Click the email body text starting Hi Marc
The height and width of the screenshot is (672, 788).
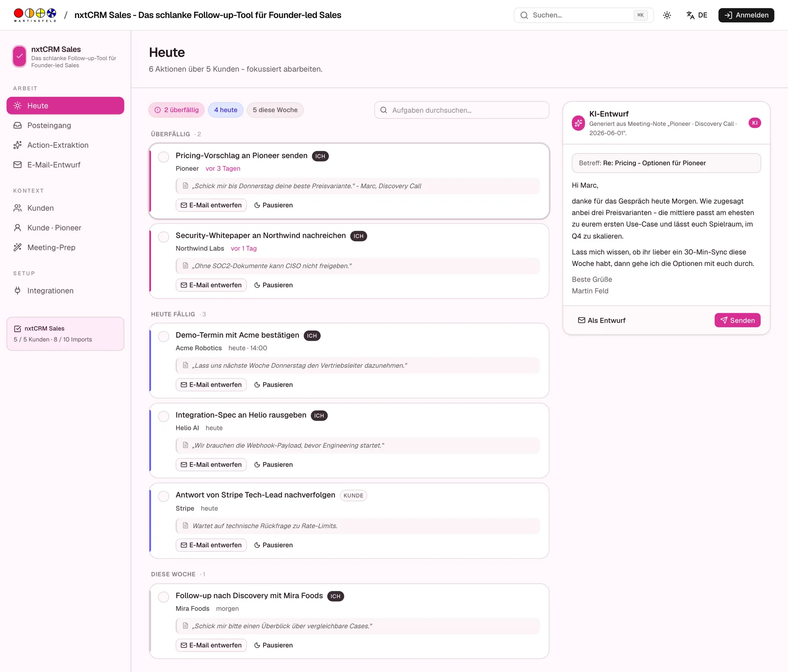tap(666, 238)
